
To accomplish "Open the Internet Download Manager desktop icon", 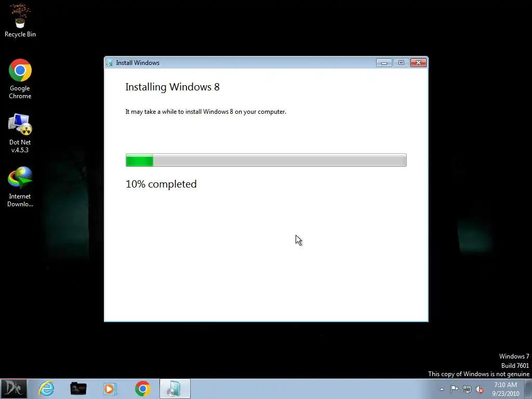I will point(20,187).
